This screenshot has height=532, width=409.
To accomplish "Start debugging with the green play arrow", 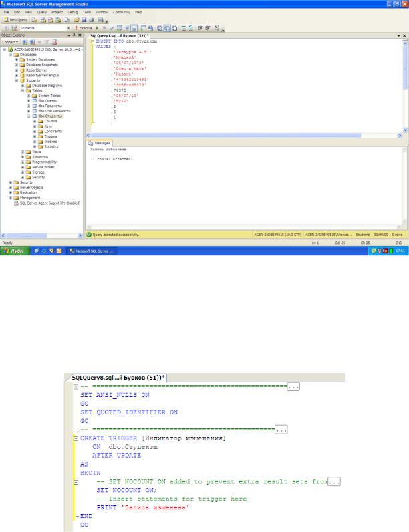I will coord(98,28).
